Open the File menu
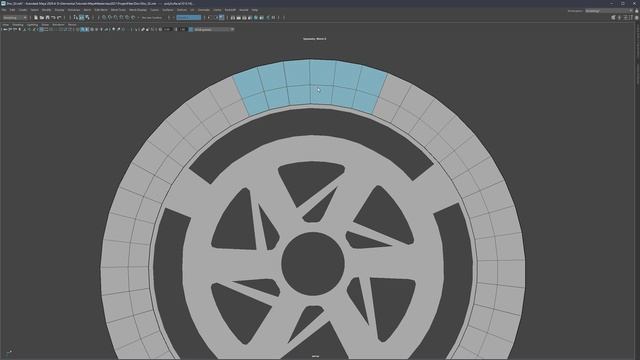Image resolution: width=640 pixels, height=360 pixels. coord(4,10)
